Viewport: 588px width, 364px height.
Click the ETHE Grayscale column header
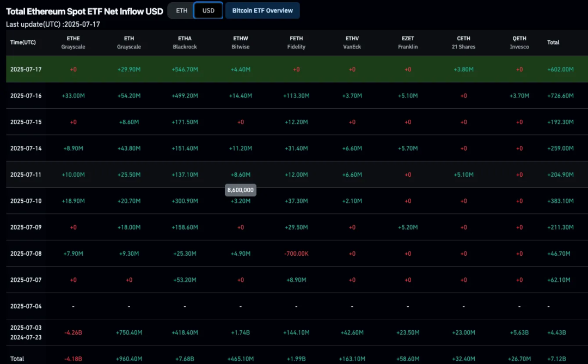pos(73,42)
